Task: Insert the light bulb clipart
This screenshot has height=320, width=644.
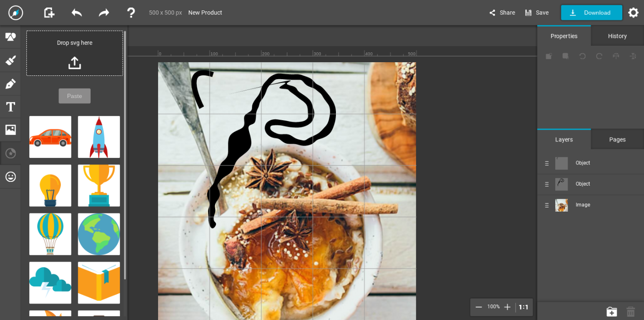Action: 50,186
